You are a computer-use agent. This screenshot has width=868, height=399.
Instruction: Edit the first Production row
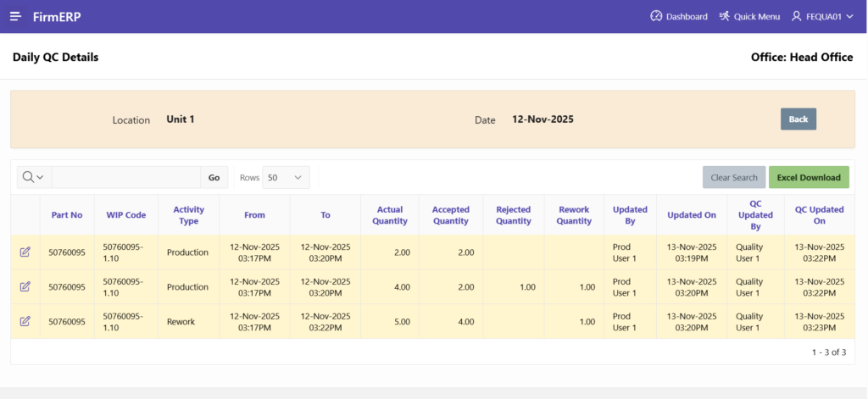(25, 252)
